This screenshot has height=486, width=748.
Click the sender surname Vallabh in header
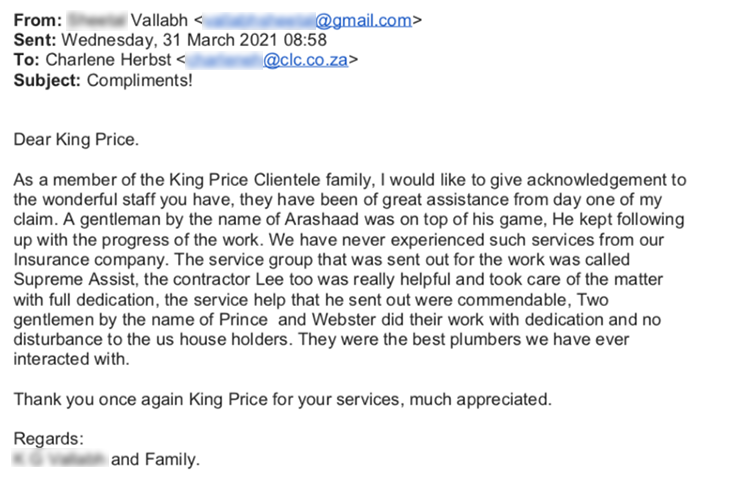pyautogui.click(x=159, y=20)
